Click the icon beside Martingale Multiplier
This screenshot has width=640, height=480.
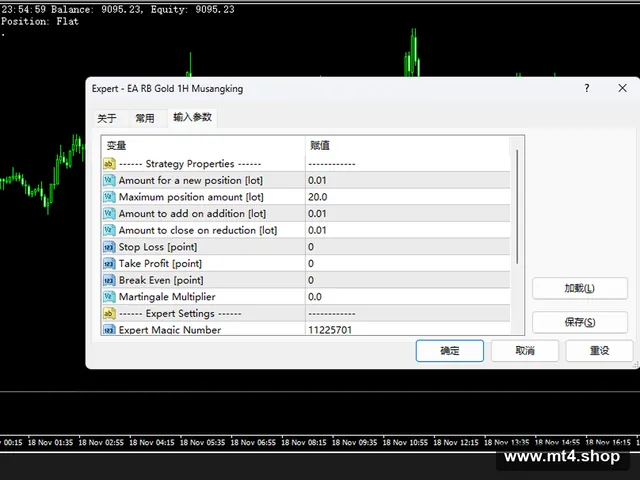click(x=109, y=297)
